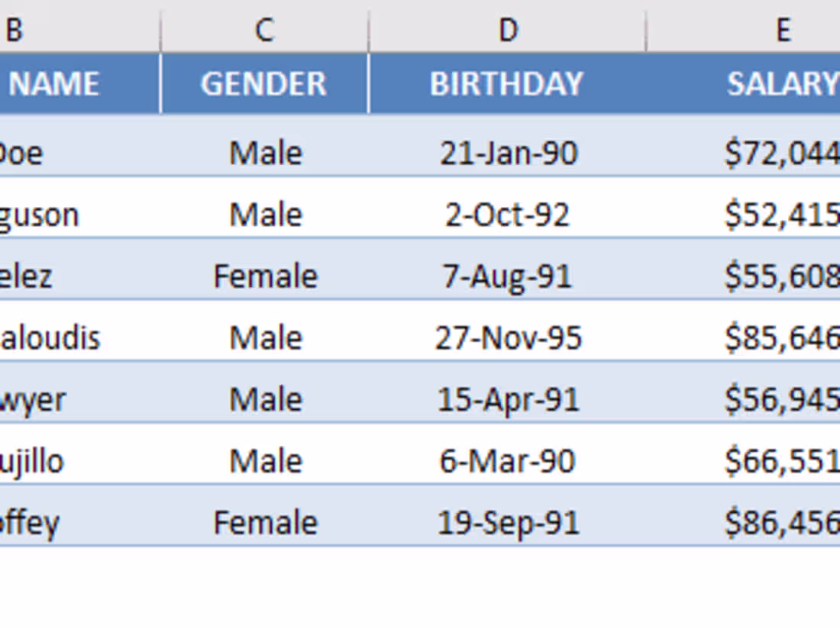Screen dimensions: 840x629
Task: Select the 19-Sep-91 birthday cell
Action: [x=509, y=523]
